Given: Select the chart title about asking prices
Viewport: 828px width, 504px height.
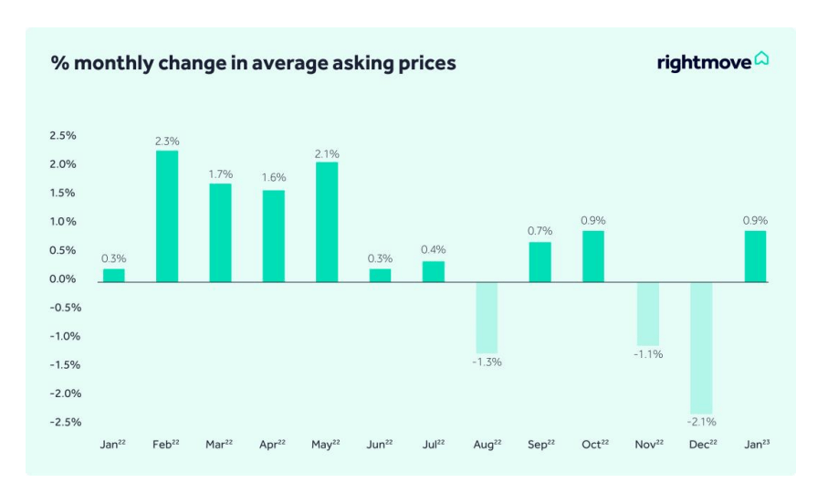Looking at the screenshot, I should click(x=254, y=63).
